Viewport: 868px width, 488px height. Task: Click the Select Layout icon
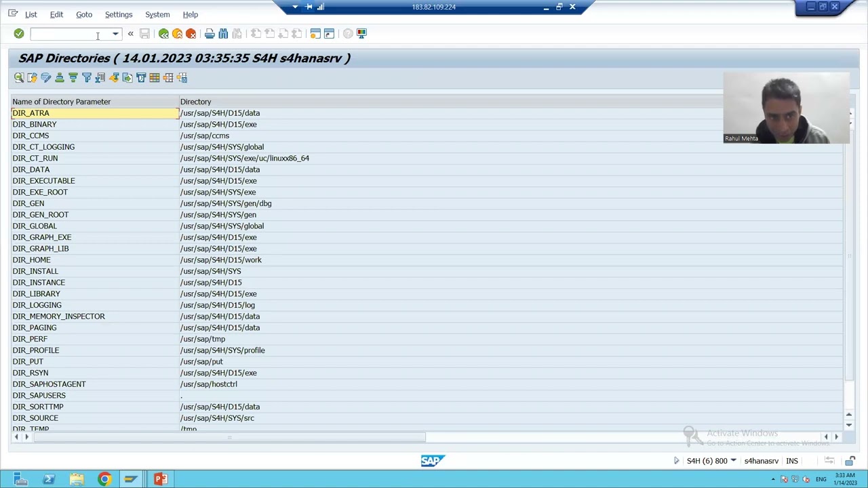pos(168,78)
